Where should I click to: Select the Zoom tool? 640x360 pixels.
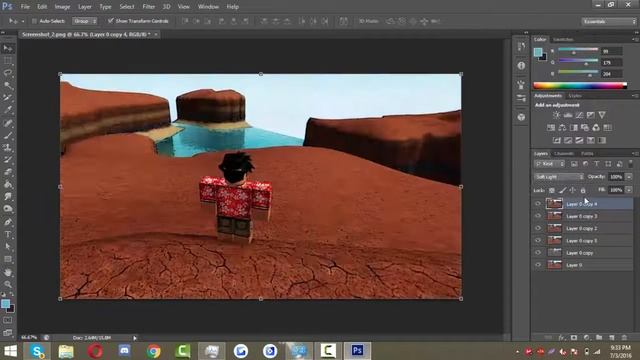click(x=8, y=284)
